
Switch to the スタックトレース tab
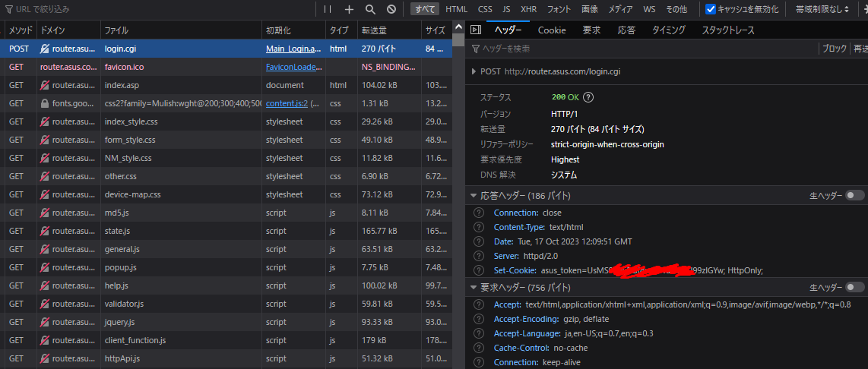coord(728,30)
